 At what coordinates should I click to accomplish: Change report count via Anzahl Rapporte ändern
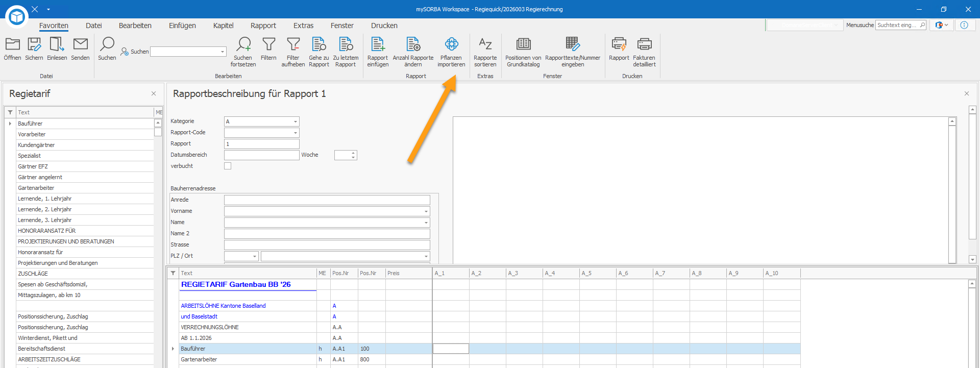(413, 52)
